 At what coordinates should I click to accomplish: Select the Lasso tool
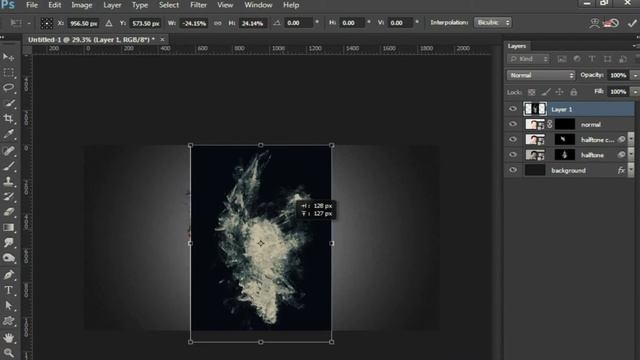pos(8,88)
